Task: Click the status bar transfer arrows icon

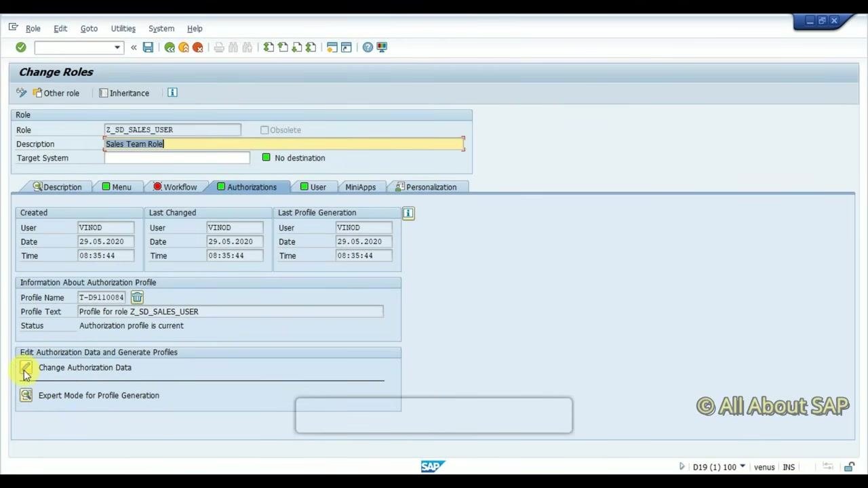Action: (828, 466)
